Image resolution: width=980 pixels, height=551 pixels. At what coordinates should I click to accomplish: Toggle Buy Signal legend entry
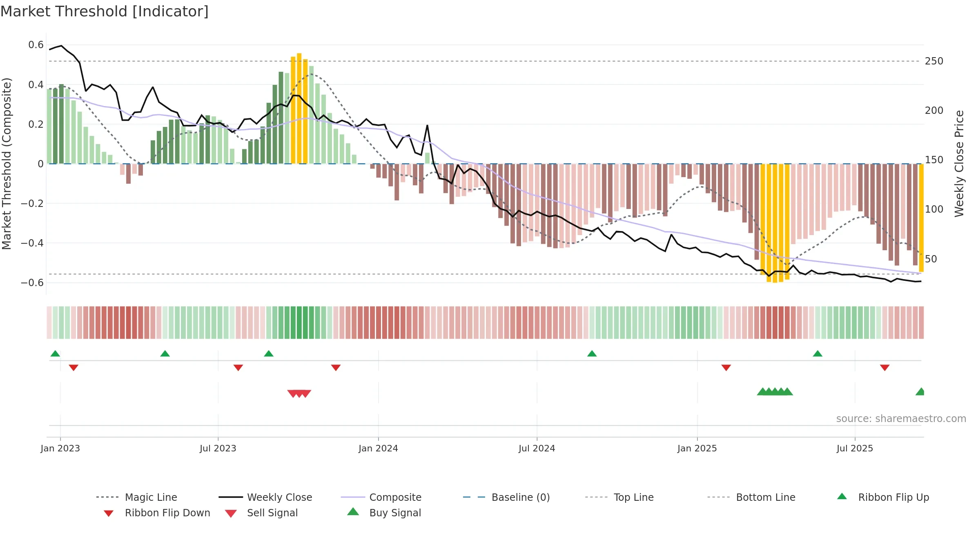pyautogui.click(x=384, y=513)
